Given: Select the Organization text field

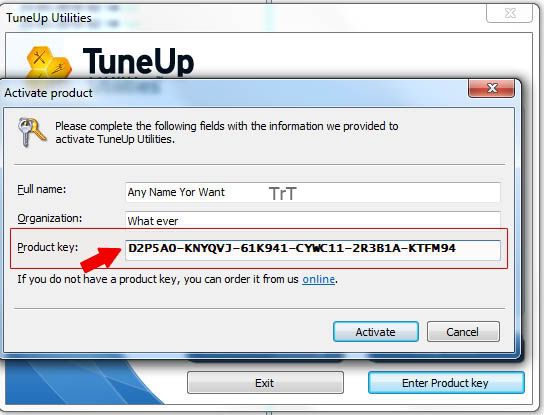Looking at the screenshot, I should [313, 220].
